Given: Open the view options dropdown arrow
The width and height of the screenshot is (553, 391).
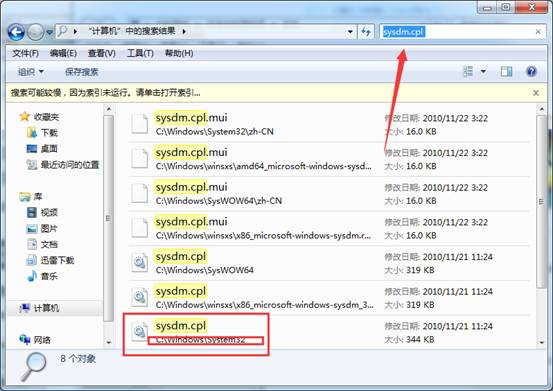Looking at the screenshot, I should tap(483, 72).
